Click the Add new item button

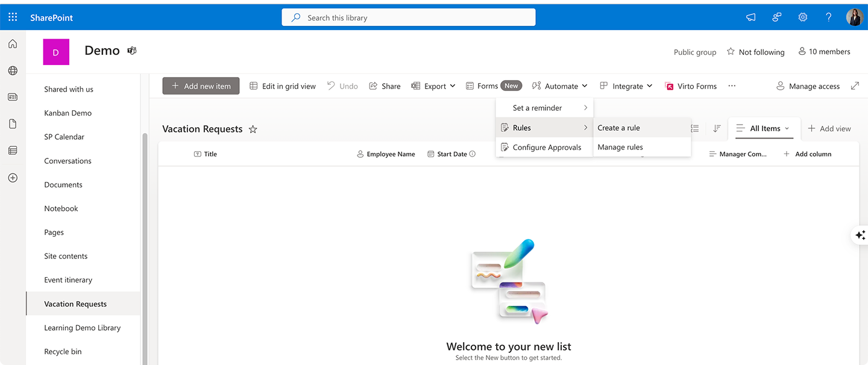(x=201, y=86)
